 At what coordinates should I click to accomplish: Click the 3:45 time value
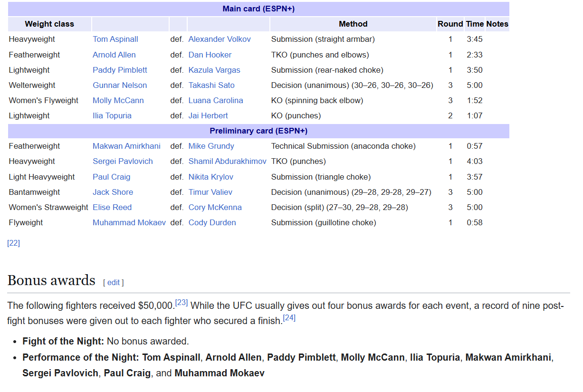(475, 39)
